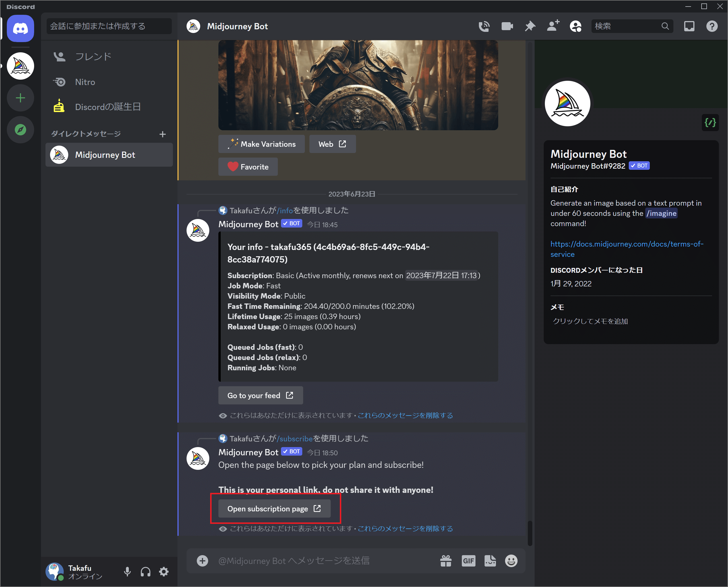Open Discord help
The height and width of the screenshot is (587, 728).
coord(712,26)
